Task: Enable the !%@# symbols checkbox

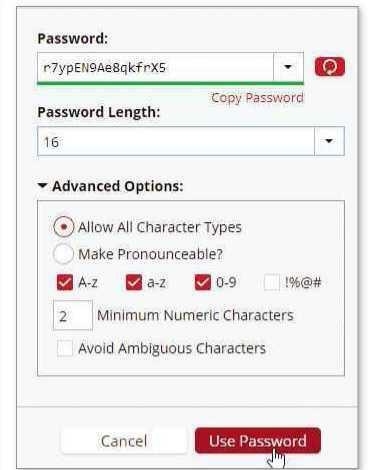Action: (272, 283)
